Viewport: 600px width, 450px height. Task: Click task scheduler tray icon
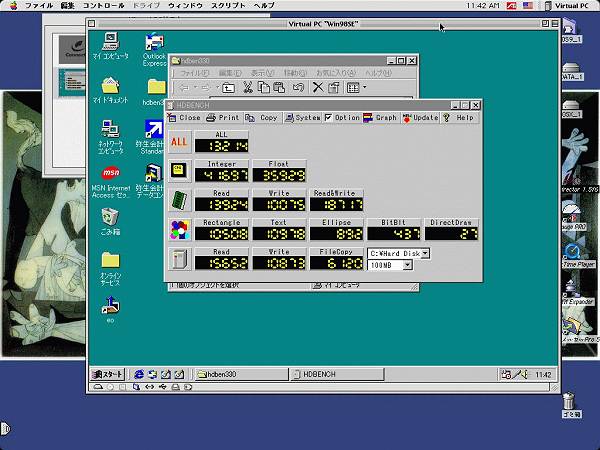tap(506, 374)
